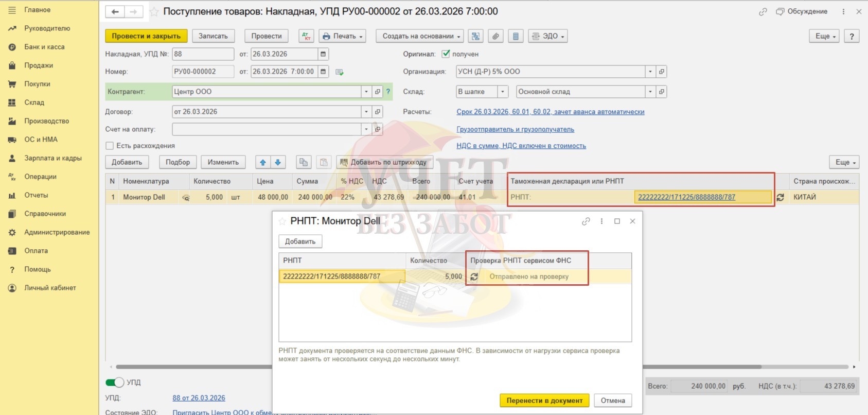Move row down with blue arrow

(278, 162)
